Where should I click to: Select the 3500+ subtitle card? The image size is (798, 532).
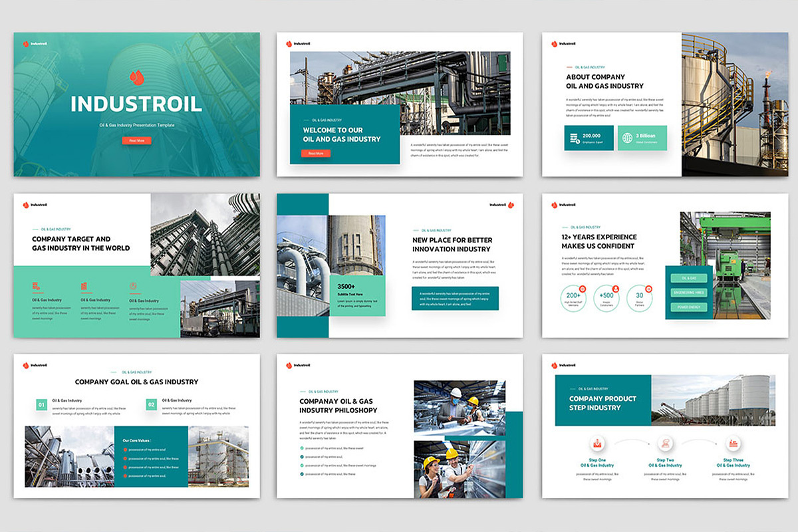358,296
